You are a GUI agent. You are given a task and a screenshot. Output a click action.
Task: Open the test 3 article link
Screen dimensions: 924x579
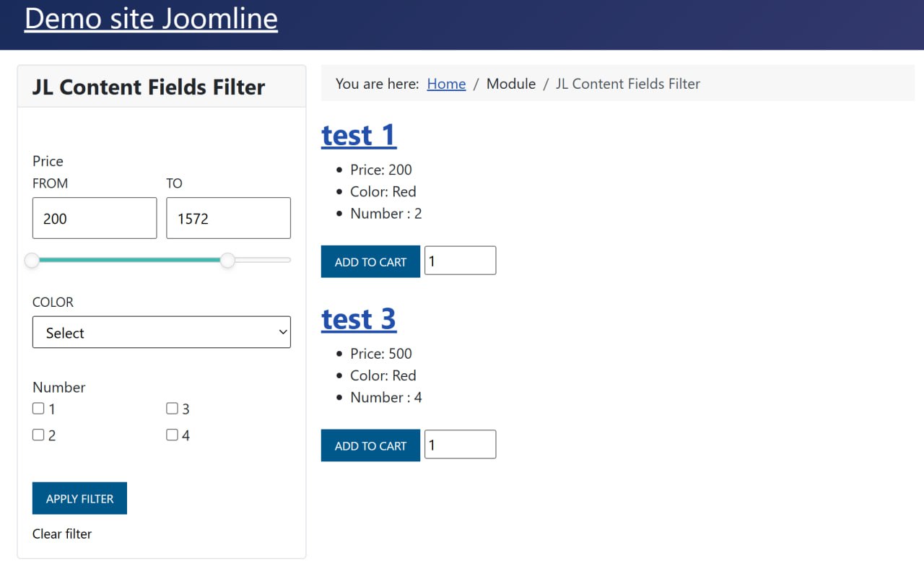(x=359, y=319)
